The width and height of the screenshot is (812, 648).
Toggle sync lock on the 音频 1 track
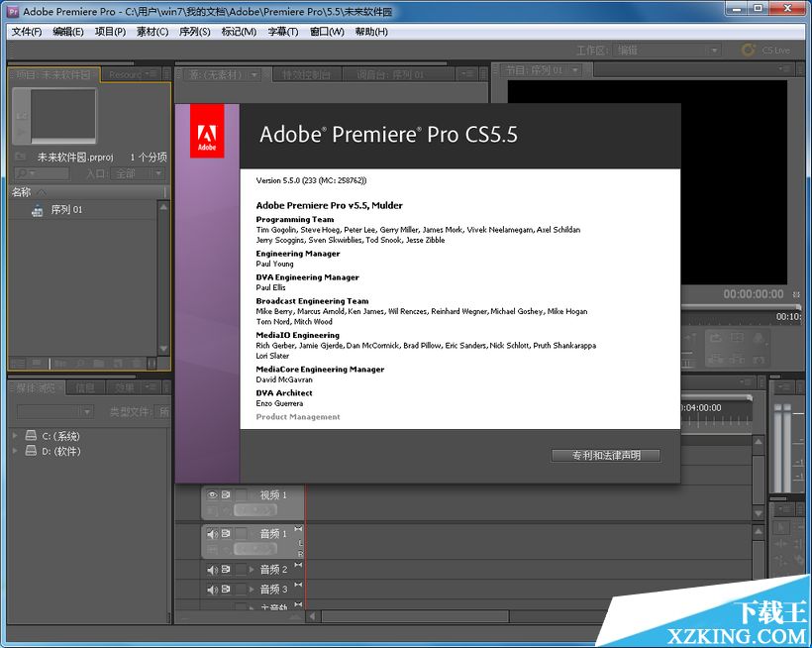point(226,533)
